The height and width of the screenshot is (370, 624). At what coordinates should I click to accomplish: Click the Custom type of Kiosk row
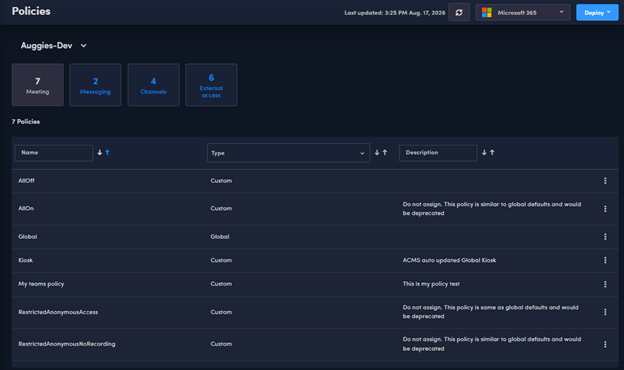[x=221, y=260]
